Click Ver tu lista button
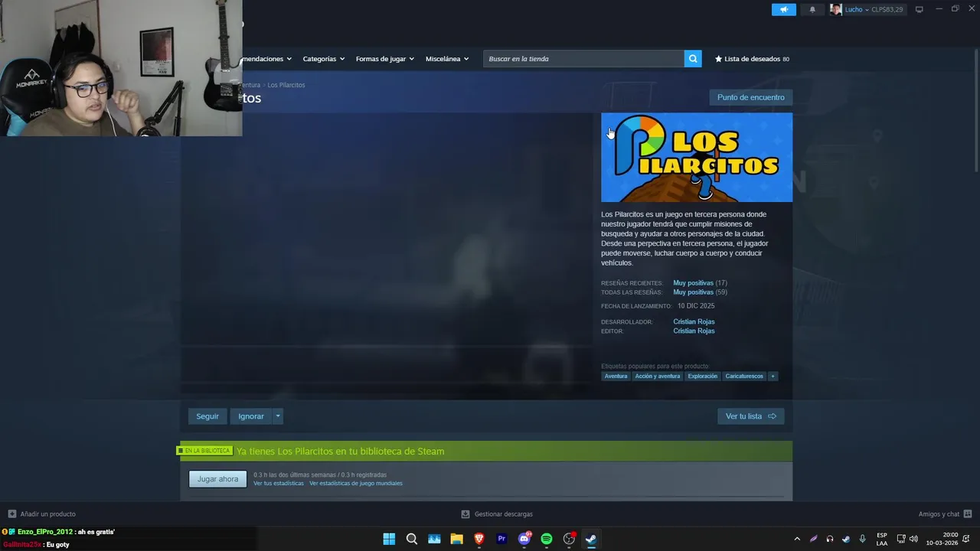The width and height of the screenshot is (980, 551). [x=750, y=416]
